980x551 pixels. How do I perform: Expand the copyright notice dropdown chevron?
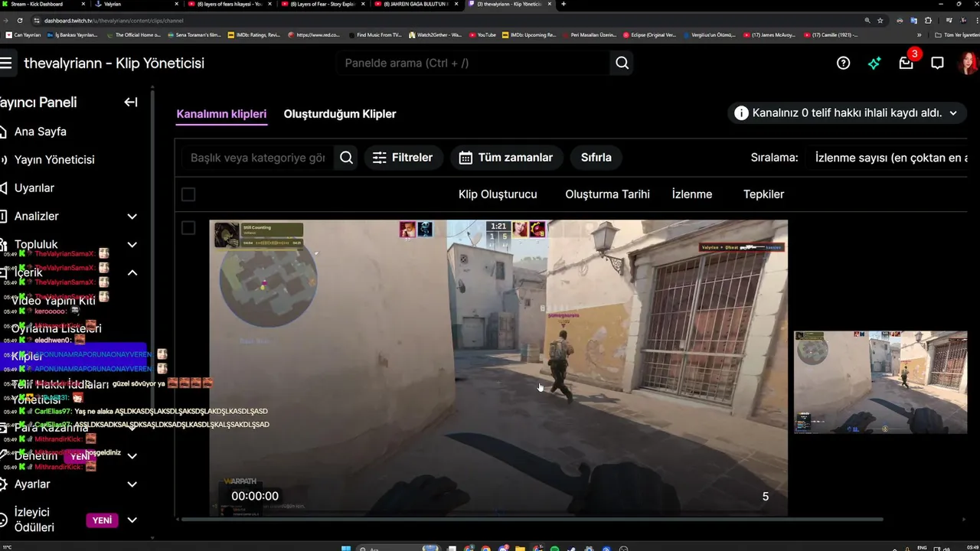(x=953, y=113)
